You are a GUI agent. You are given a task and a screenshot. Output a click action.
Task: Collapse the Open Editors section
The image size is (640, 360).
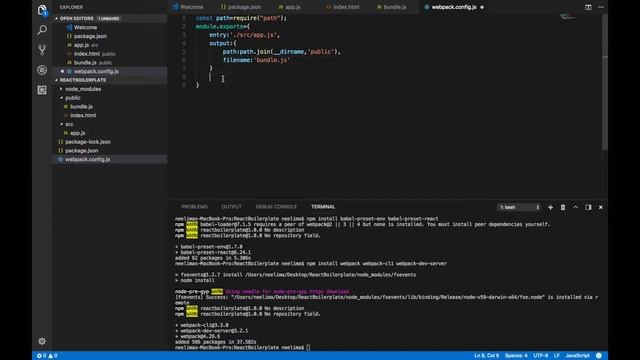tap(76, 19)
